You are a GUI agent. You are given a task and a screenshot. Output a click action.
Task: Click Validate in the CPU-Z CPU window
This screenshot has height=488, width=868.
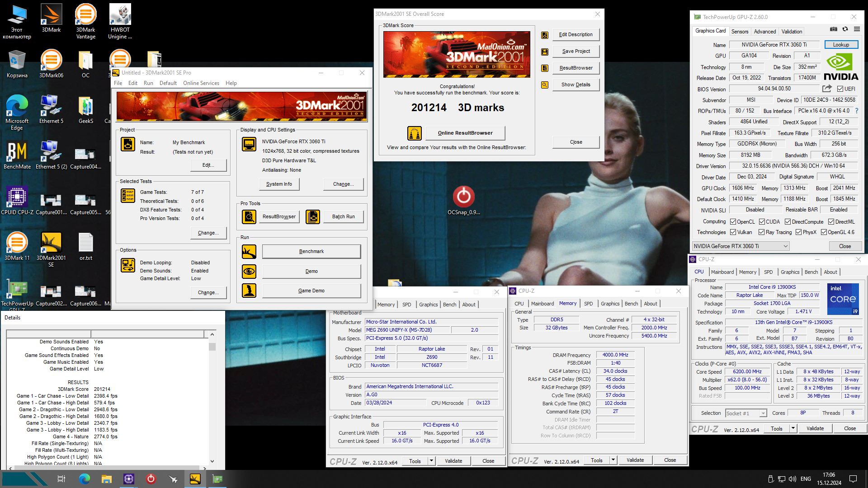[x=815, y=428]
